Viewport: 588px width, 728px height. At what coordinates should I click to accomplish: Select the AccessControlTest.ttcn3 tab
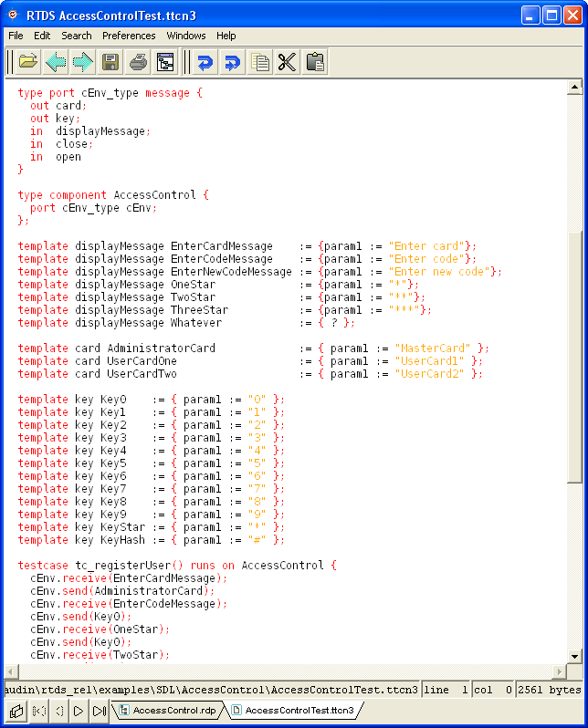[297, 710]
